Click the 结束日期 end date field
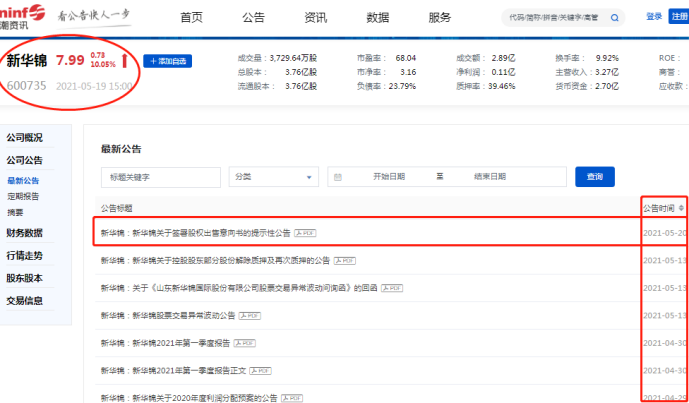The width and height of the screenshot is (689, 403). (490, 177)
